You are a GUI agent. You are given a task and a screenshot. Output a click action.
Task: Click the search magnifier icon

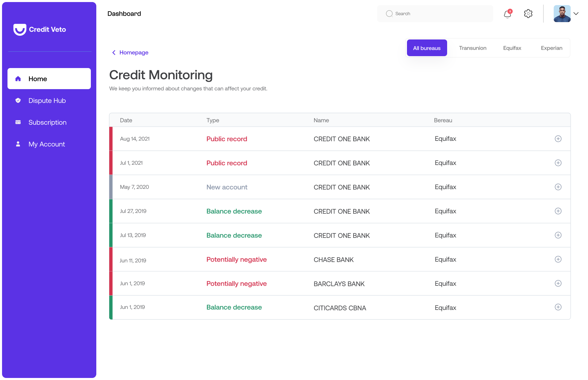click(389, 14)
